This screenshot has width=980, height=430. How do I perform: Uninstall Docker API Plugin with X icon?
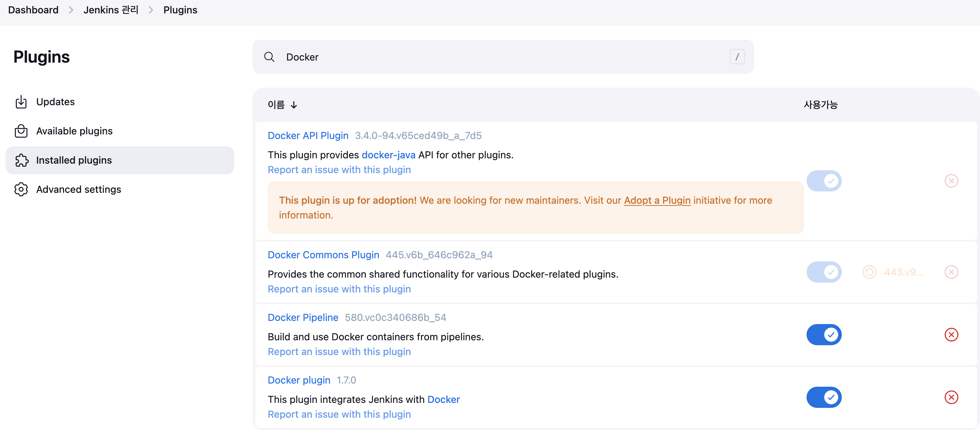point(951,181)
